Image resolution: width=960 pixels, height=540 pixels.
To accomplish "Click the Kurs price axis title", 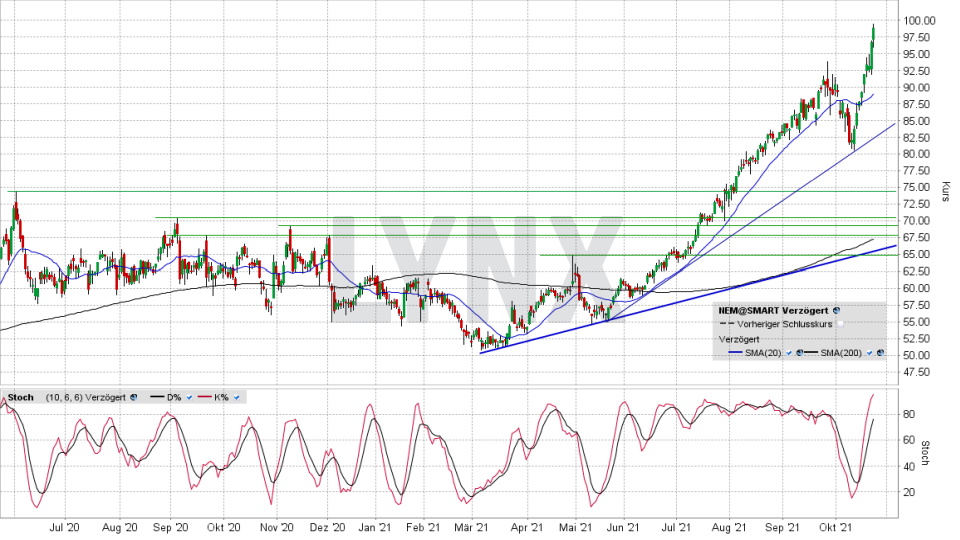I will tap(945, 190).
